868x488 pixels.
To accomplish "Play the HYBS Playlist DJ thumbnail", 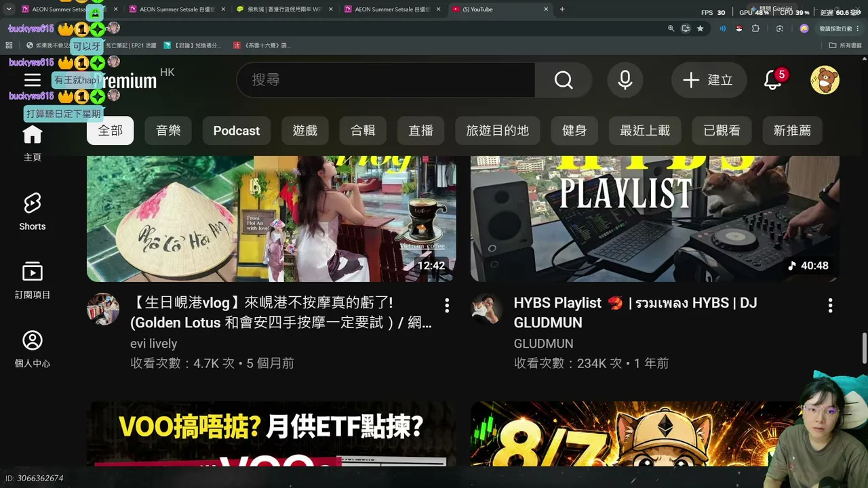I will 655,218.
